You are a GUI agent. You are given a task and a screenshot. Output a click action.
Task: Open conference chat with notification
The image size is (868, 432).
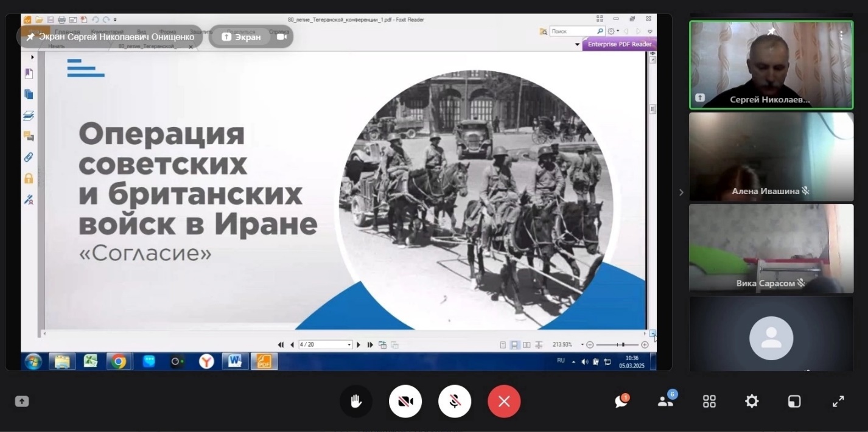click(x=621, y=401)
